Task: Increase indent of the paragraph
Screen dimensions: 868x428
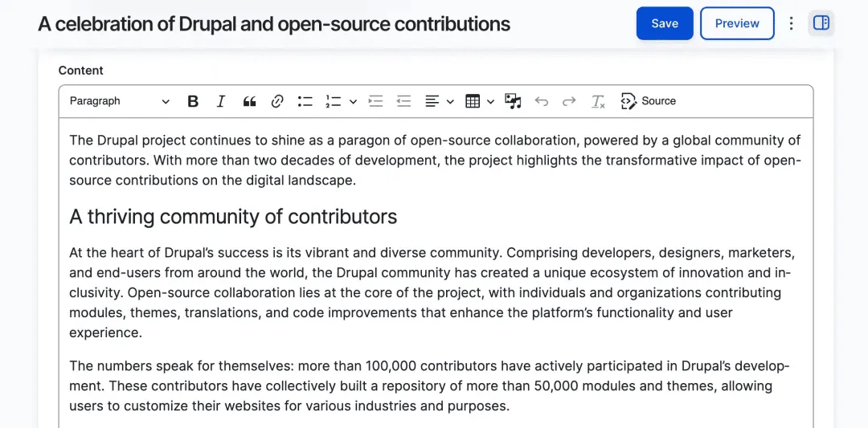Action: (376, 101)
